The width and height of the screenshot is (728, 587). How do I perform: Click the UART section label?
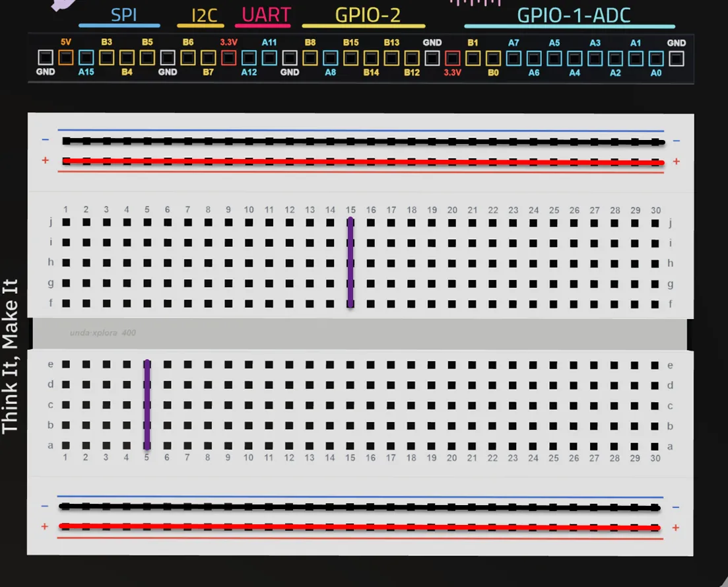pos(266,15)
